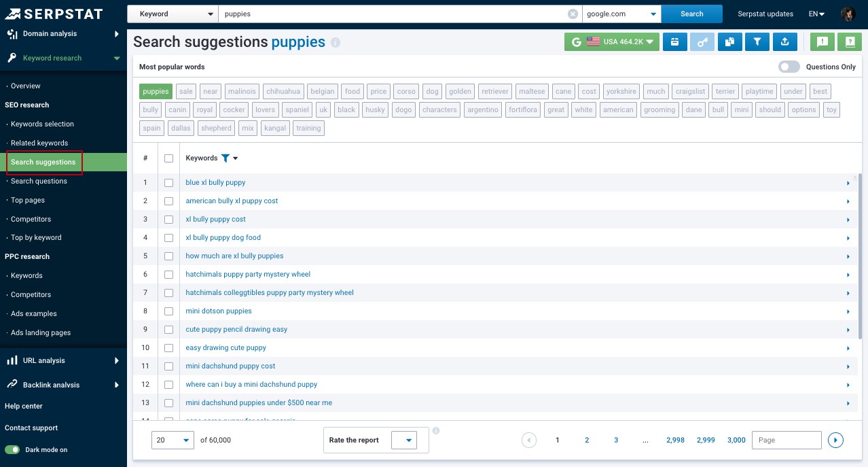
Task: Click the key icon toolbar button
Action: (702, 42)
